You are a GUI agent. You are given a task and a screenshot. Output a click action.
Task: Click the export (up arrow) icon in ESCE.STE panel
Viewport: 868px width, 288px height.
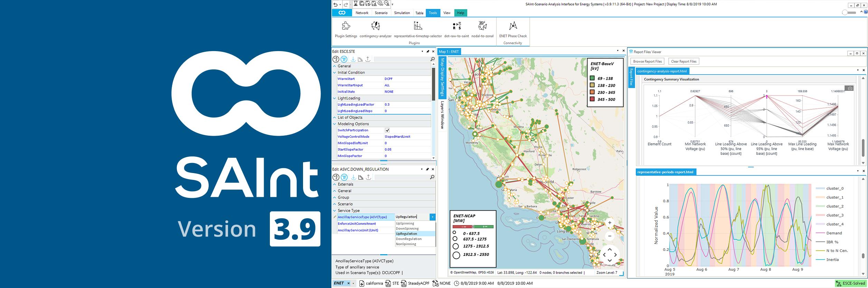(x=368, y=59)
